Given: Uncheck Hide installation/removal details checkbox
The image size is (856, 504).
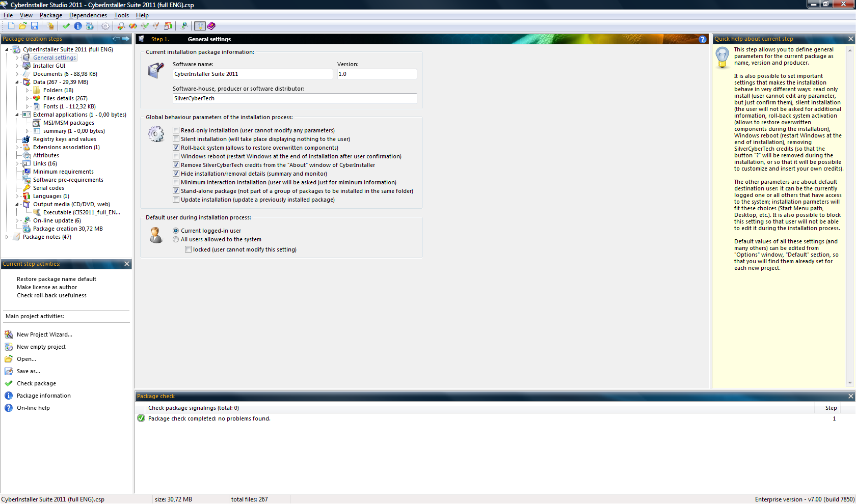Looking at the screenshot, I should (176, 174).
